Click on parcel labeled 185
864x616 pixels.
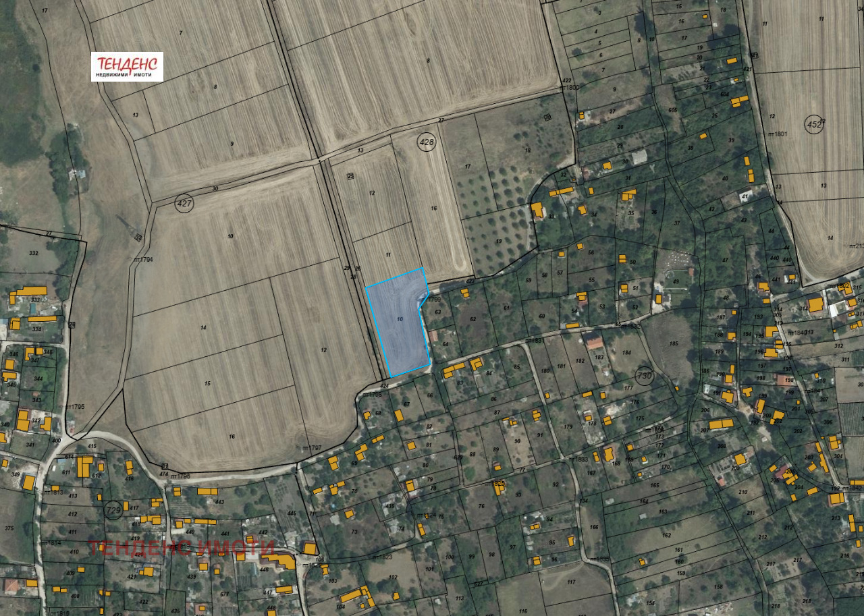673,343
